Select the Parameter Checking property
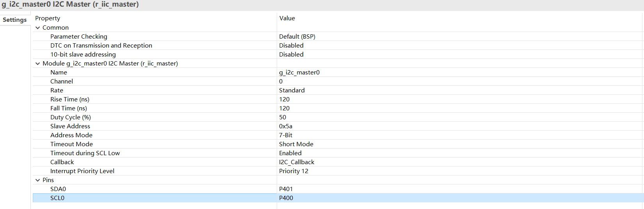The height and width of the screenshot is (209, 644). coord(79,37)
